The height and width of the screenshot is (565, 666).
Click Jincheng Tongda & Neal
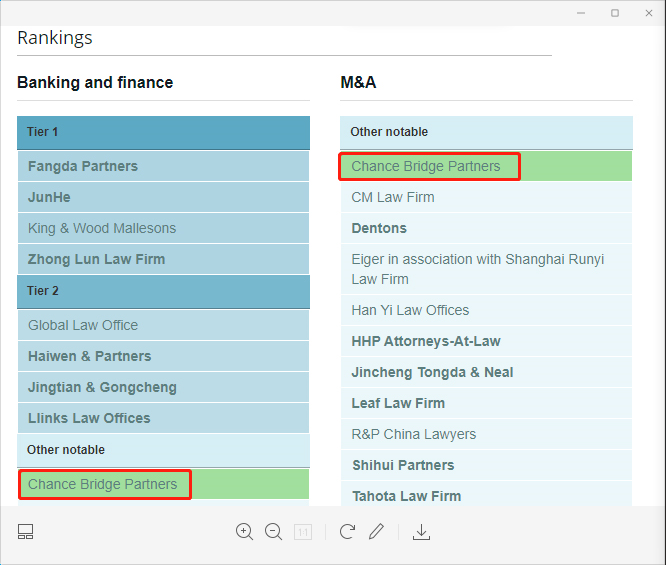click(x=432, y=372)
